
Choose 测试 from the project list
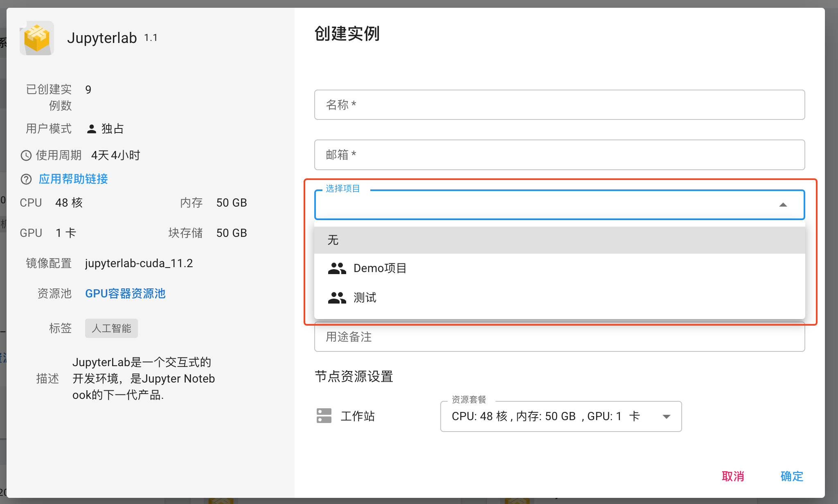(x=559, y=298)
